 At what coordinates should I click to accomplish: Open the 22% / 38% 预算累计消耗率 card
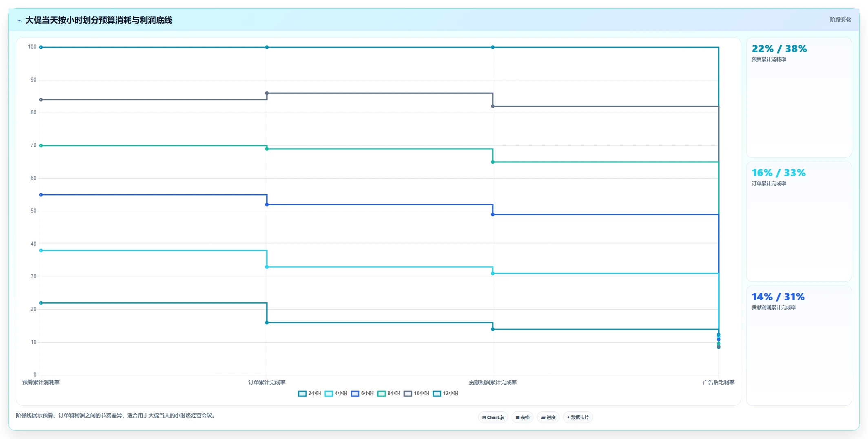click(799, 98)
